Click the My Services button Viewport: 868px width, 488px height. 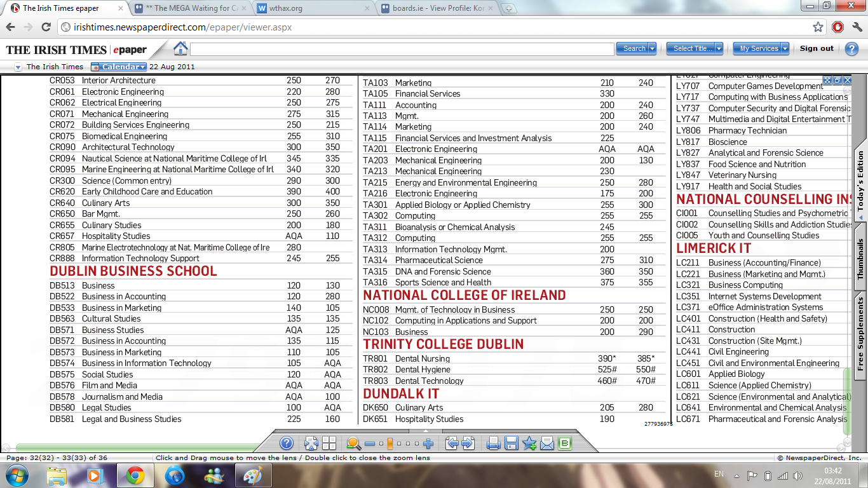point(757,48)
